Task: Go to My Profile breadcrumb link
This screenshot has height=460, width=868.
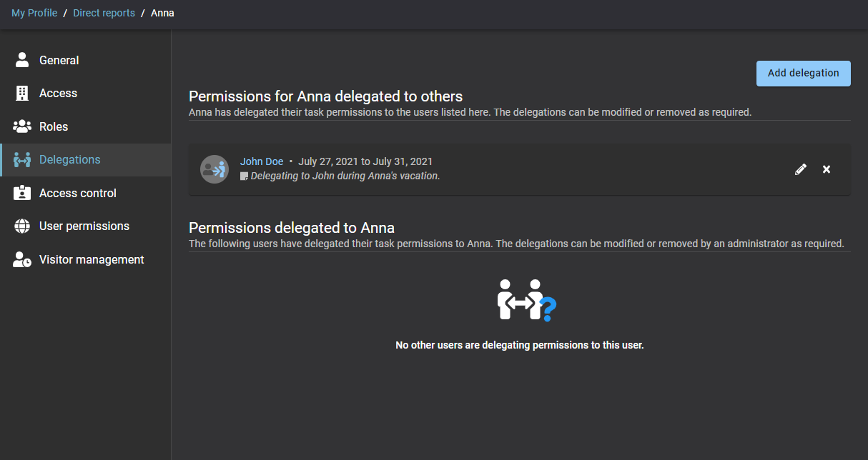Action: click(x=34, y=13)
